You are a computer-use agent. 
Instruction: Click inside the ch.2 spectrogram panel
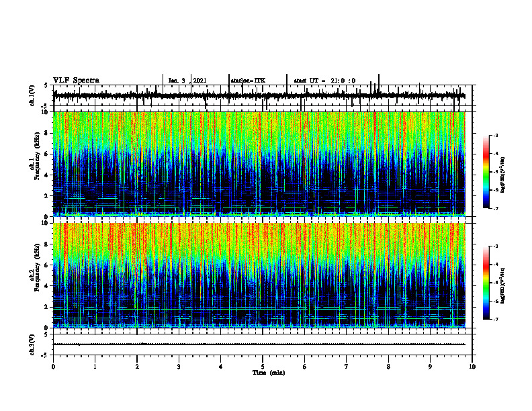click(x=259, y=275)
